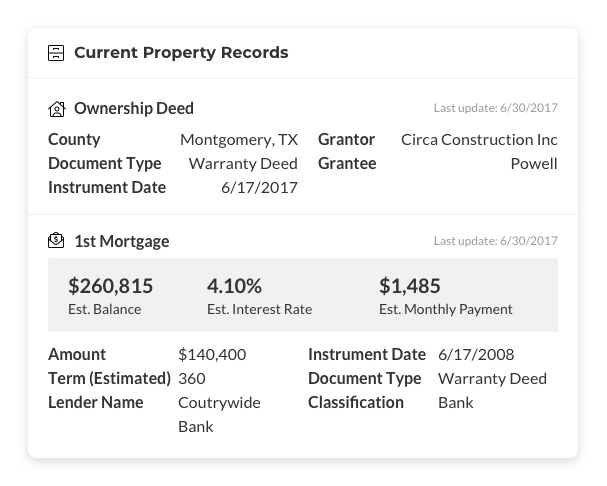Click the Ownership Deed house icon
Screen dimensions: 607x486
(56, 109)
